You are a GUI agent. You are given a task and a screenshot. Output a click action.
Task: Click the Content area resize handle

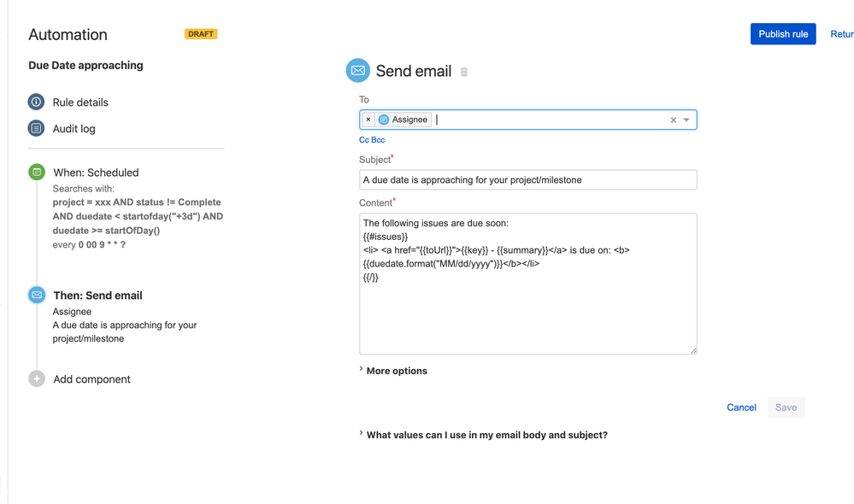(692, 350)
